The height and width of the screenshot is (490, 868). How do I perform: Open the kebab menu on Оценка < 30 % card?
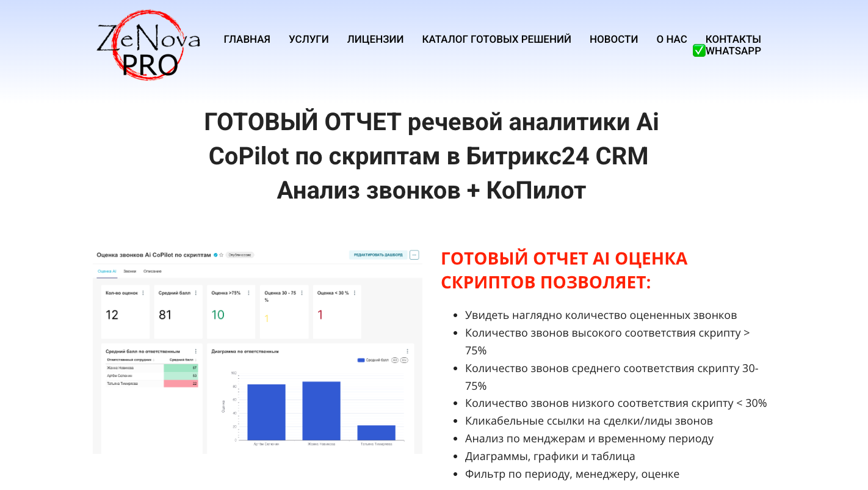tap(355, 293)
